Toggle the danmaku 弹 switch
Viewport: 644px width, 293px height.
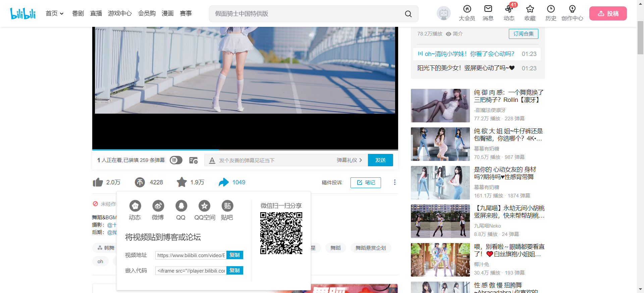coord(176,160)
